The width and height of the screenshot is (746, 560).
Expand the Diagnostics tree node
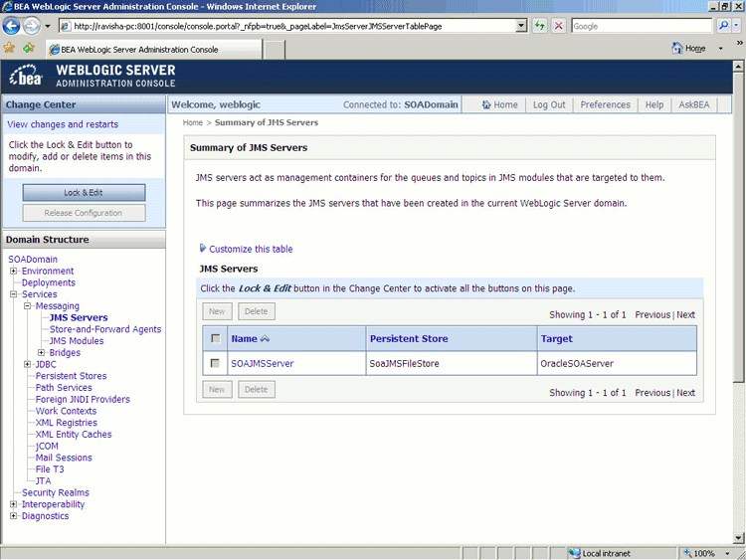point(13,516)
